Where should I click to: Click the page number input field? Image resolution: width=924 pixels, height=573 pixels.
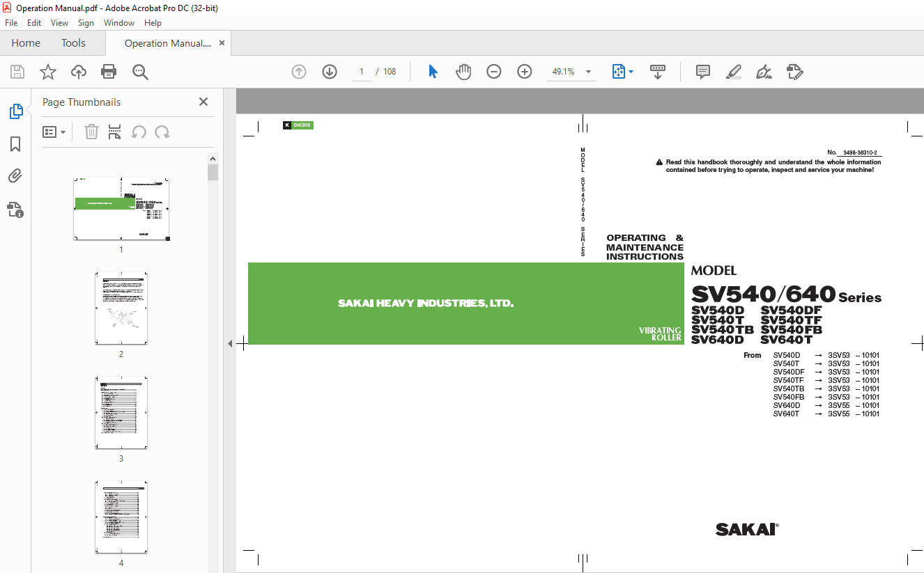362,72
